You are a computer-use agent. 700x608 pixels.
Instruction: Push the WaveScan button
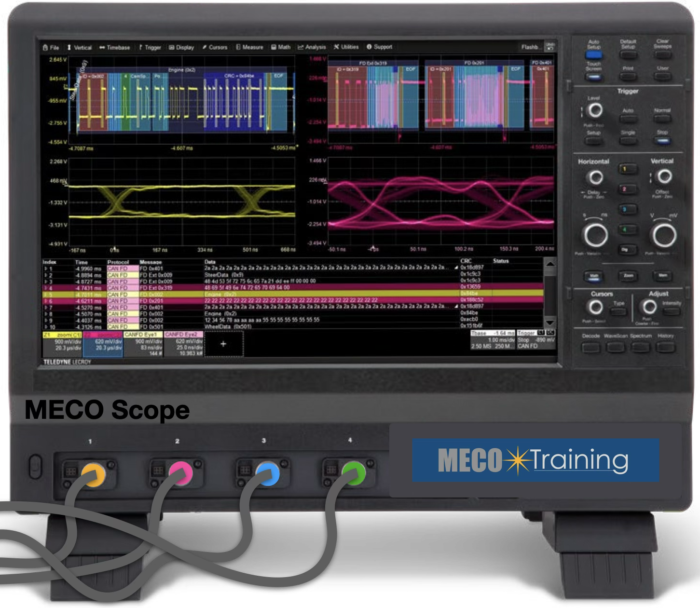click(616, 347)
